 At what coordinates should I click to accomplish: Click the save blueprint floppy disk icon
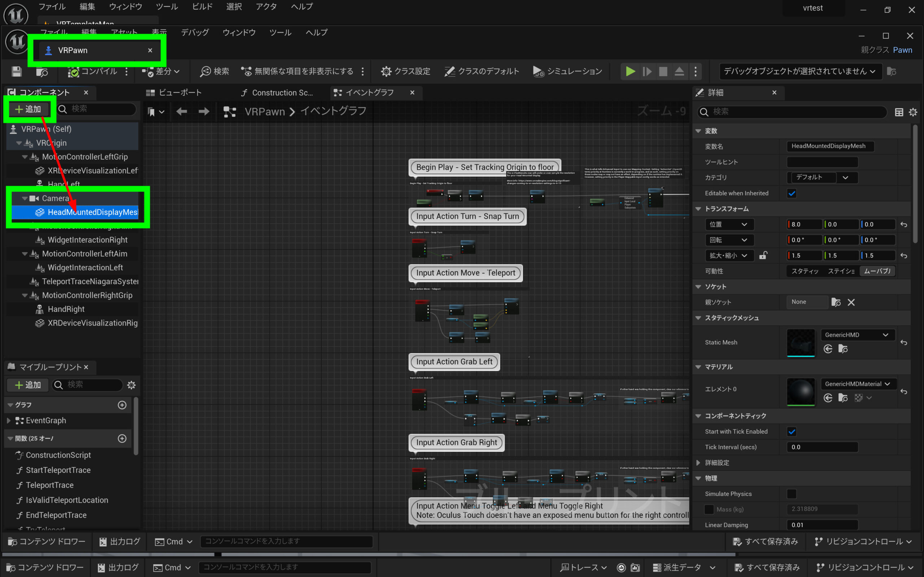pyautogui.click(x=16, y=71)
